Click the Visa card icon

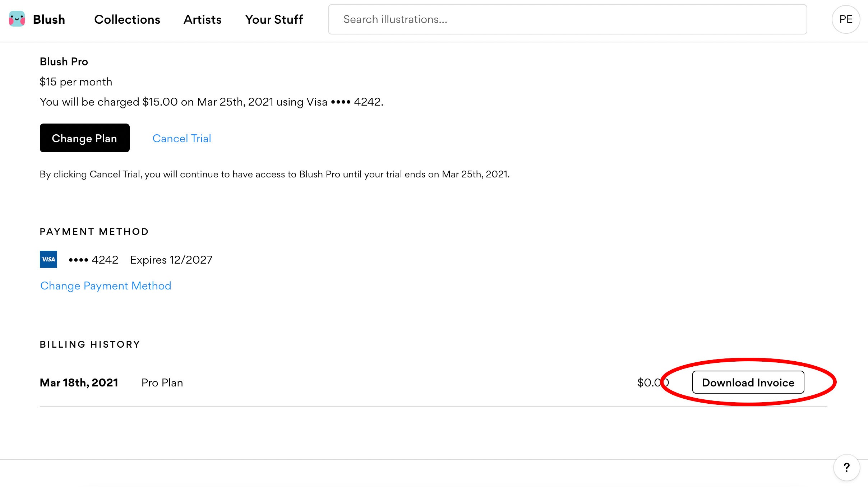[x=49, y=259]
